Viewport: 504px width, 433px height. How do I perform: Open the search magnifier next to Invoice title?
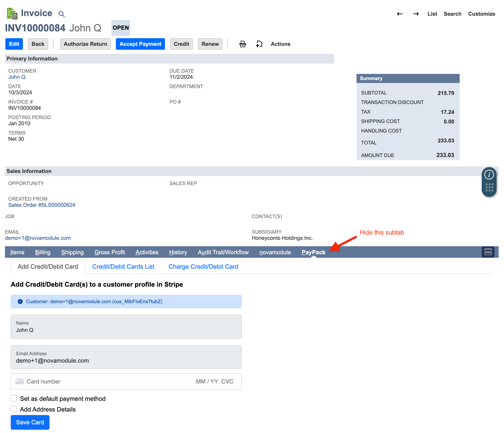[x=61, y=14]
